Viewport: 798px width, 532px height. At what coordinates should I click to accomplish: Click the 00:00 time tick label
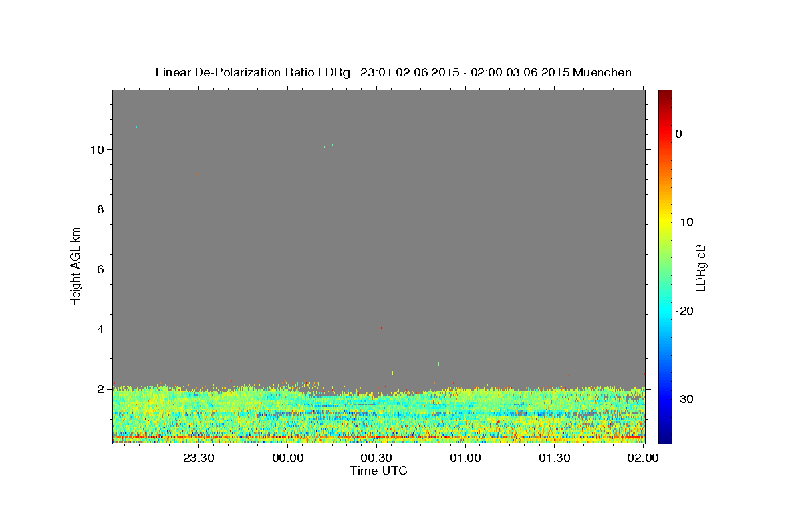click(288, 458)
